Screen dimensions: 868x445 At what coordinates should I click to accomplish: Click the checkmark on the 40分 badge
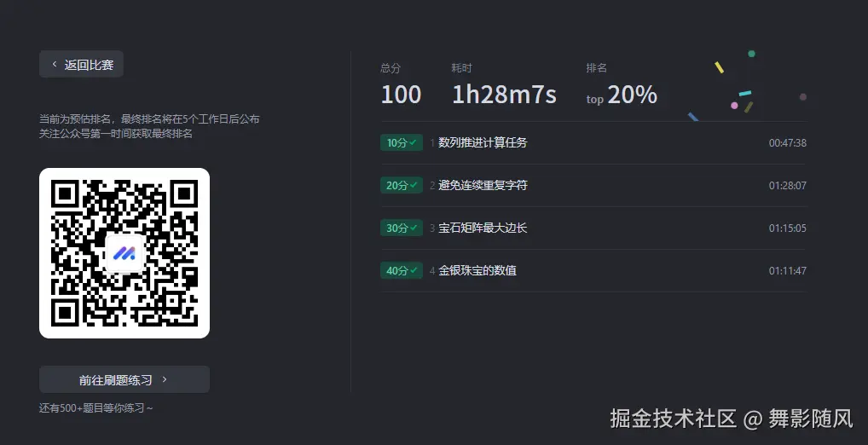tap(414, 270)
